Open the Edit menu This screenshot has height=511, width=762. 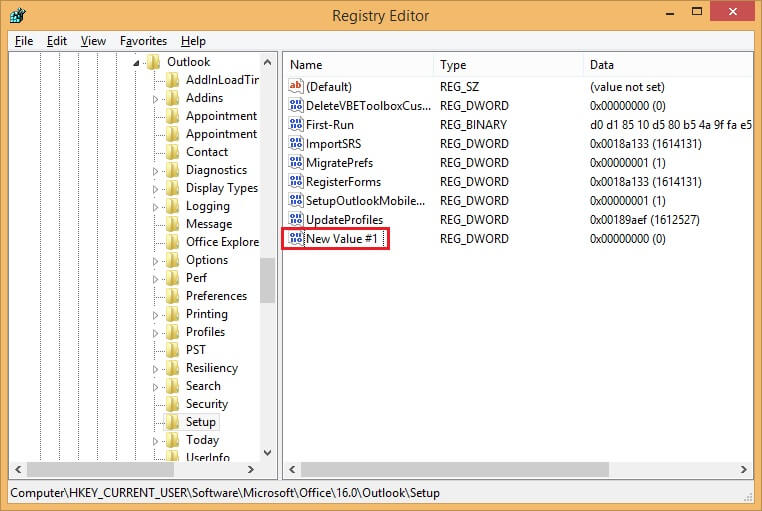click(x=57, y=41)
